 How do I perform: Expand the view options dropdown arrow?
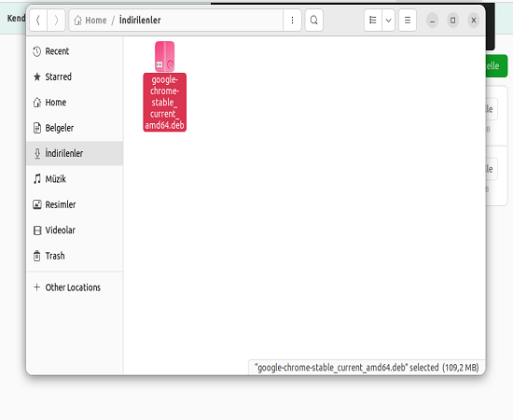click(388, 21)
